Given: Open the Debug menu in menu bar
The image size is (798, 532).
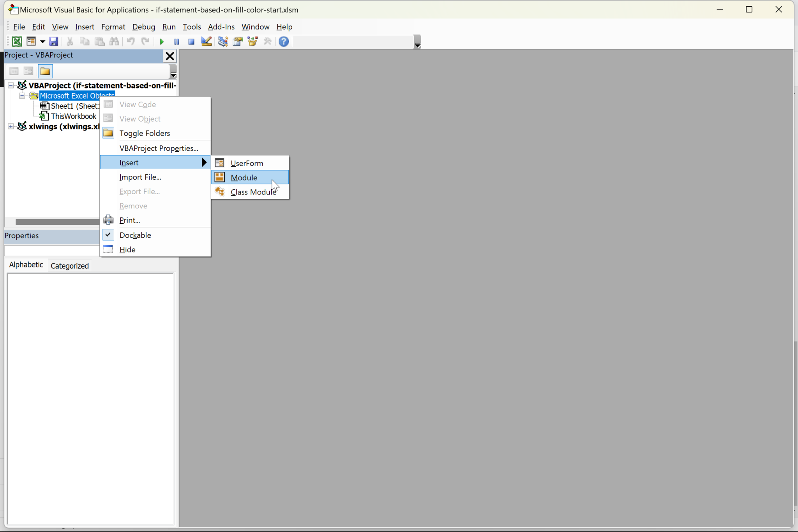Looking at the screenshot, I should [x=143, y=27].
